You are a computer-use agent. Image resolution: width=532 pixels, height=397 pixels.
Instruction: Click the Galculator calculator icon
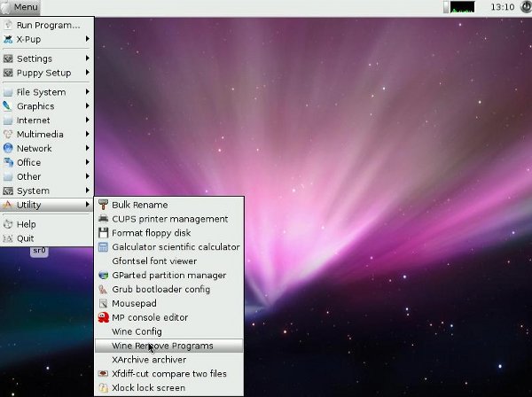pyautogui.click(x=103, y=247)
